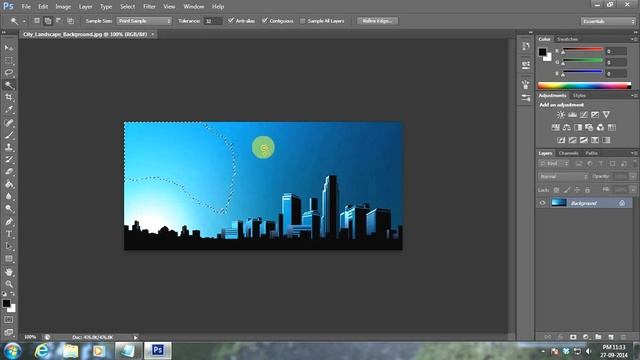
Task: Open the layer Kind filter dropdown
Action: click(554, 164)
